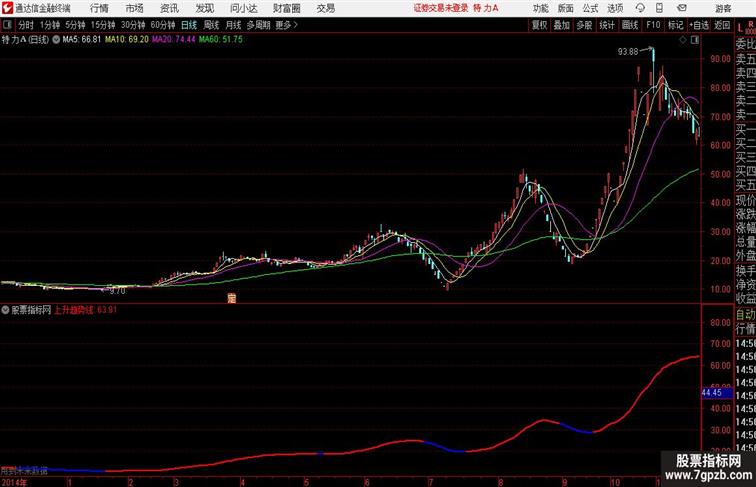
Task: Switch to the 30分钟 period tab
Action: pyautogui.click(x=133, y=25)
